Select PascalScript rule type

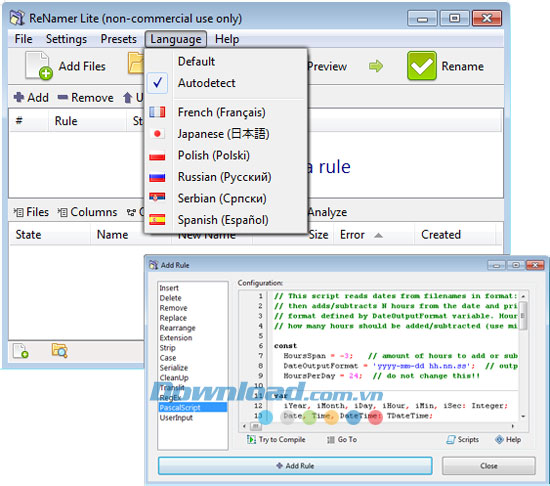tap(193, 408)
